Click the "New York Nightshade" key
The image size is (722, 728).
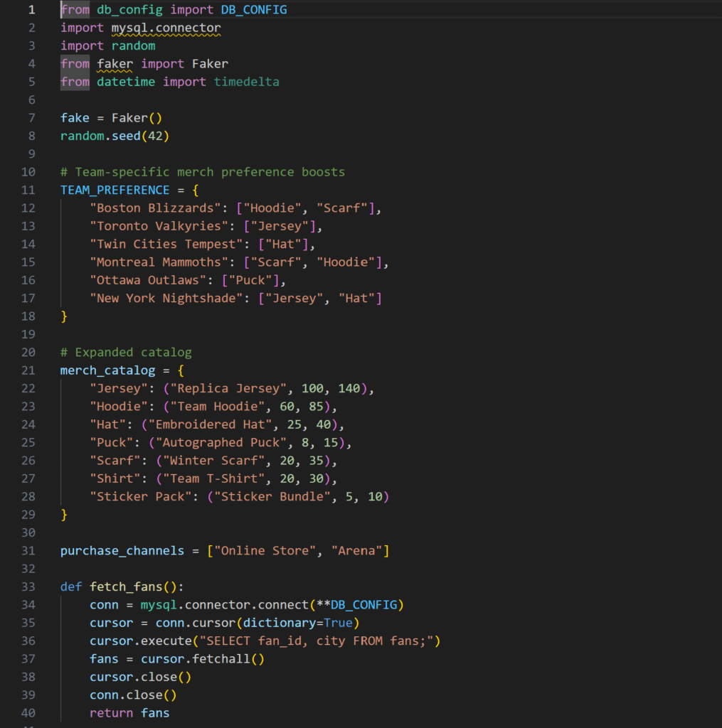166,299
